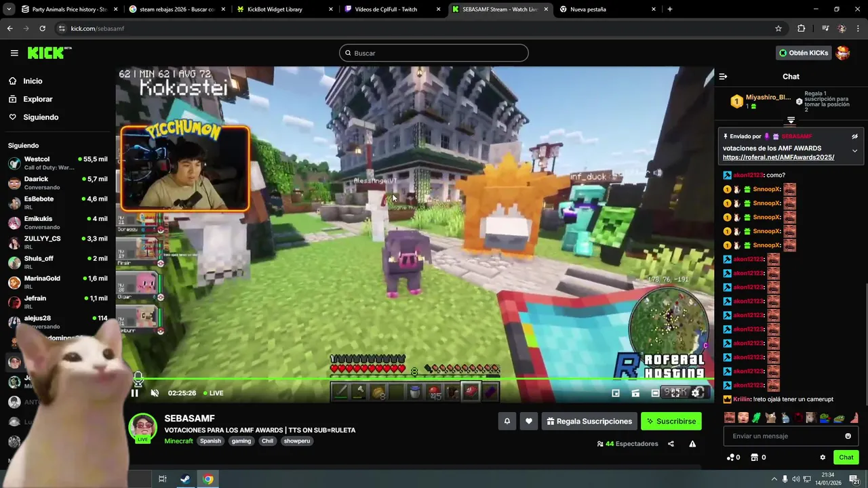Screen dimensions: 868x488
Task: Share the stream using share icon
Action: point(671,444)
